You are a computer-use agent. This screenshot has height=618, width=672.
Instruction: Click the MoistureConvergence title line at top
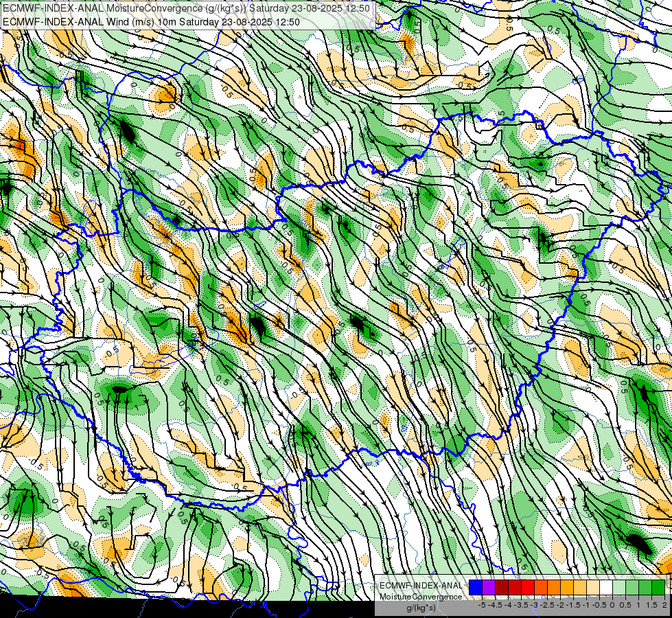coord(187,8)
